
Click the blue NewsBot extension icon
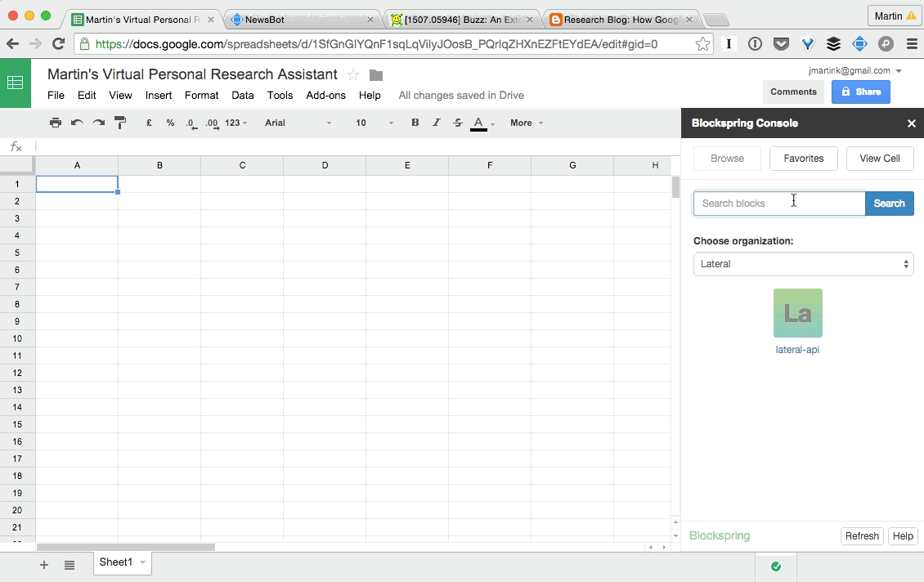pos(859,43)
